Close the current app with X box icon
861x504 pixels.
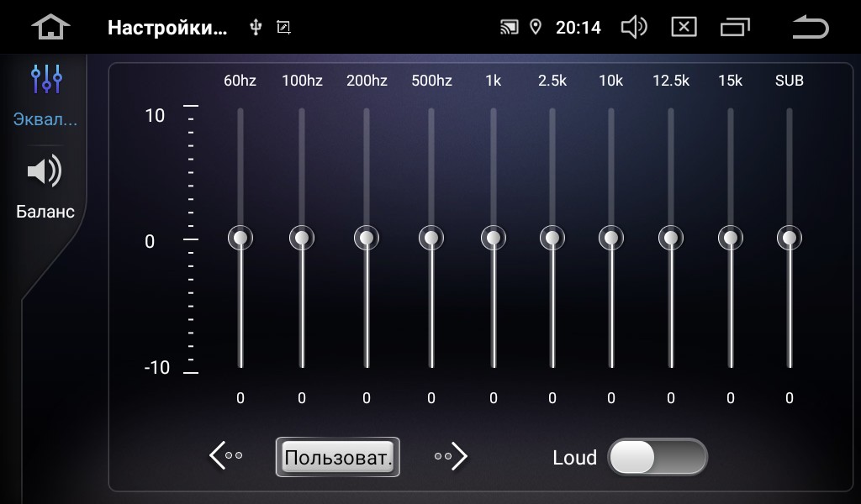tap(684, 27)
